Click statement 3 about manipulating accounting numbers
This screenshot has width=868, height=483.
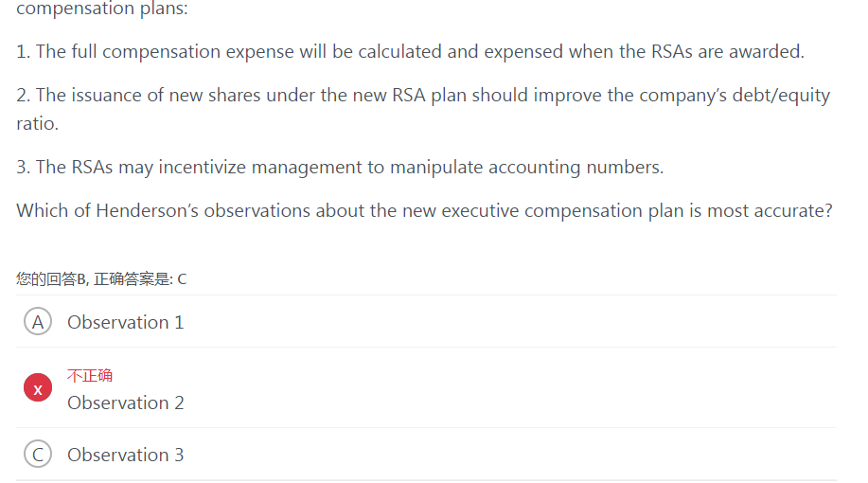point(340,167)
